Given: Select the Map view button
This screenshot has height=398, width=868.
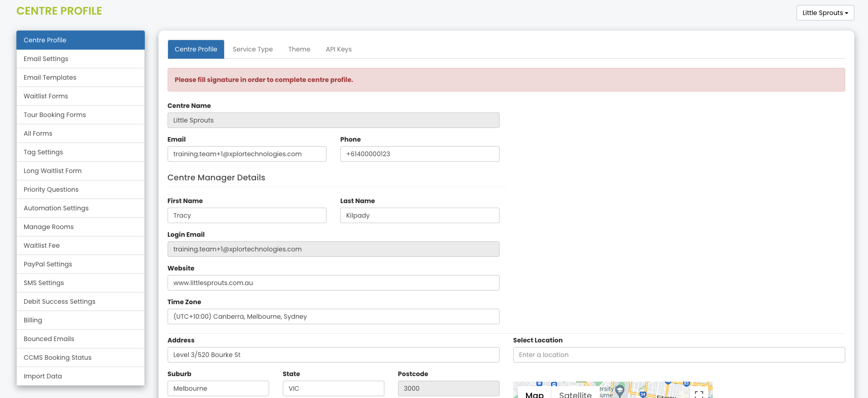Looking at the screenshot, I should pyautogui.click(x=535, y=393).
